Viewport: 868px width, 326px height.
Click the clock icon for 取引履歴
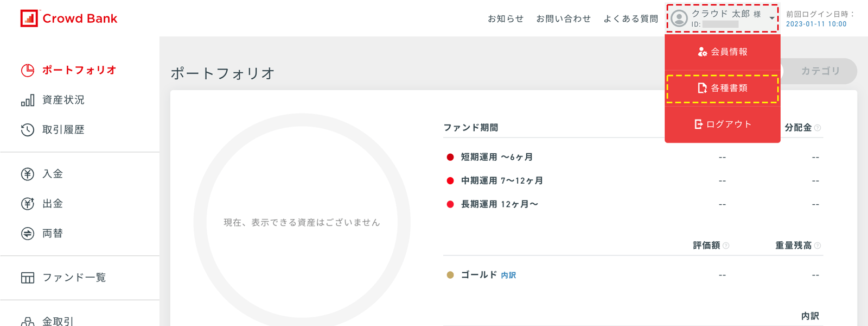[27, 129]
